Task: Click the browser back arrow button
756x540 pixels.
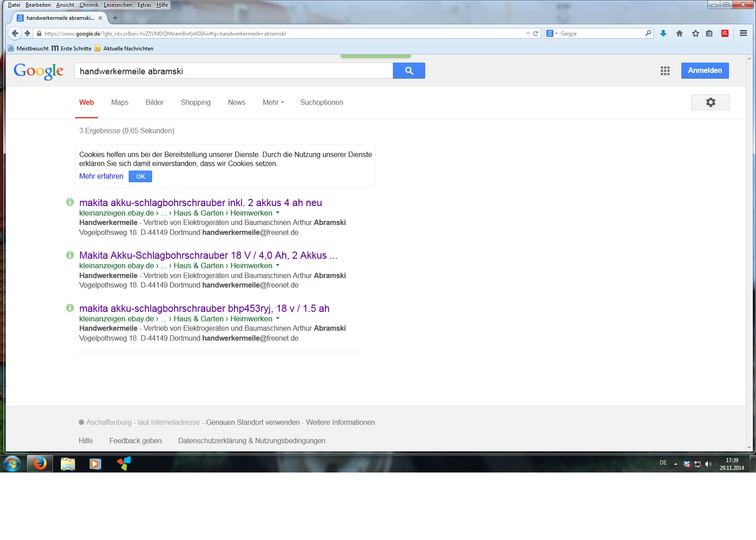Action: click(15, 33)
